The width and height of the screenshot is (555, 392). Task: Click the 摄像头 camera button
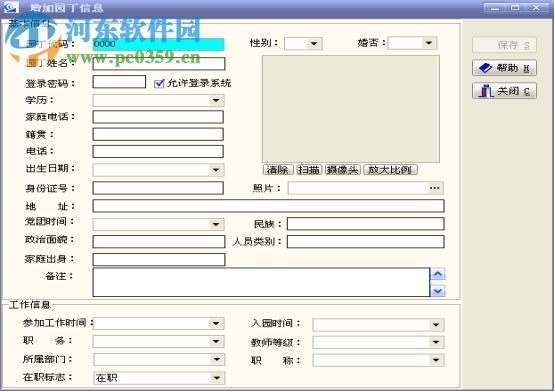(343, 170)
